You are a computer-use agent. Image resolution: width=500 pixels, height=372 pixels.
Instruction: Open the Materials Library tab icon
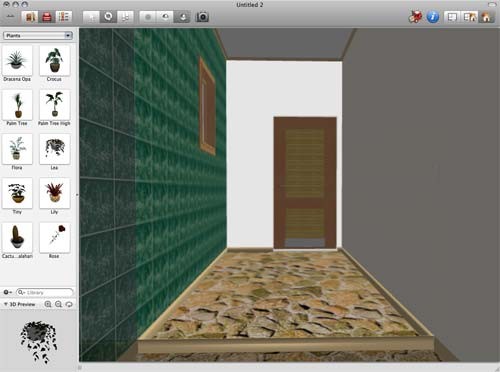tap(30, 17)
